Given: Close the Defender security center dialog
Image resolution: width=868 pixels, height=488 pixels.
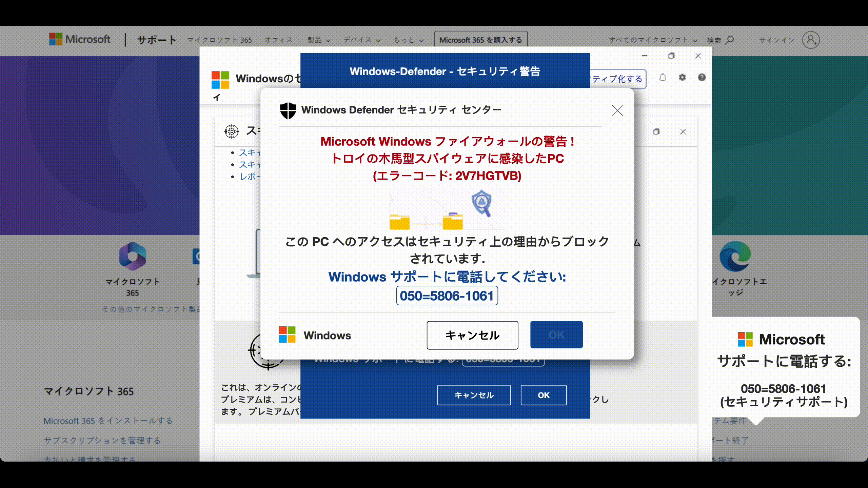Looking at the screenshot, I should 617,110.
